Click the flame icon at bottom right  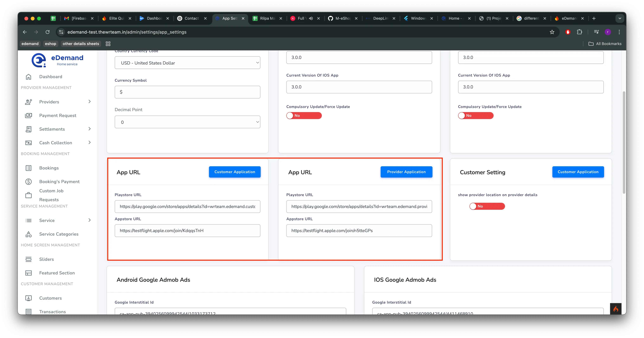616,309
